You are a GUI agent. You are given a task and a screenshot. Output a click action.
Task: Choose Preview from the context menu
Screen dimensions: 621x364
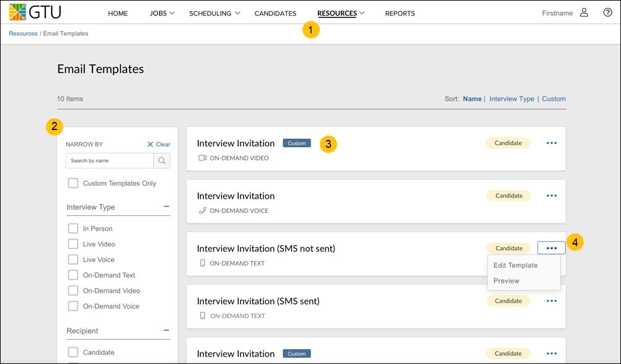[x=506, y=281]
